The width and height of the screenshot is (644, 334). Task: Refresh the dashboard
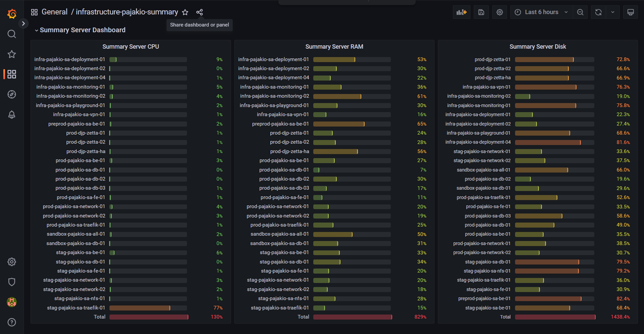click(x=598, y=12)
